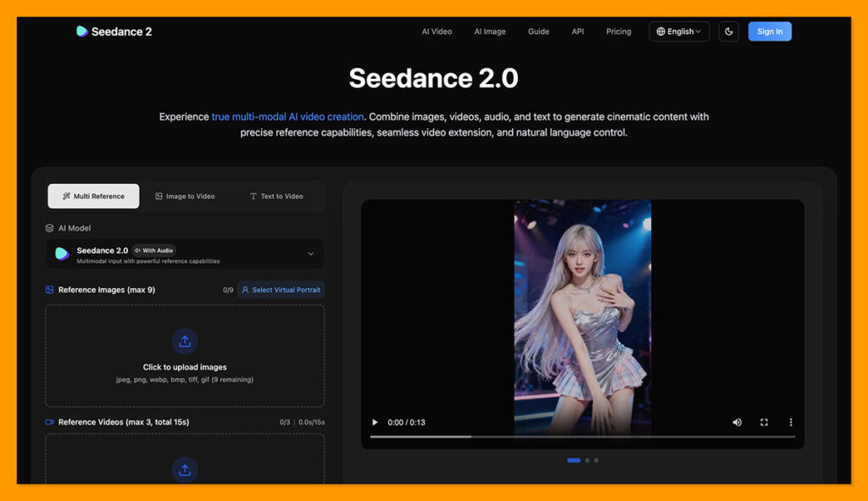Open the AI Video nav menu
This screenshot has width=868, height=501.
(x=437, y=31)
